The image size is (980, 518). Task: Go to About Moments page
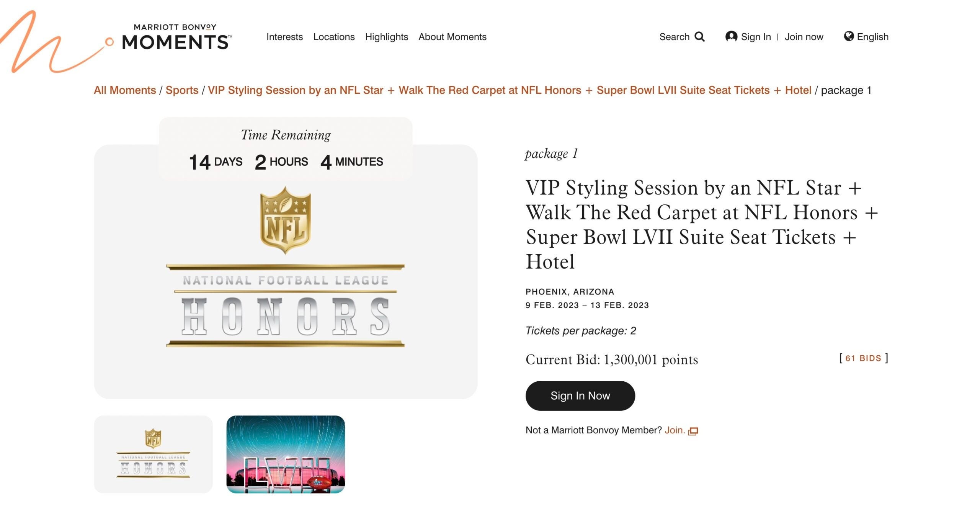pyautogui.click(x=452, y=37)
